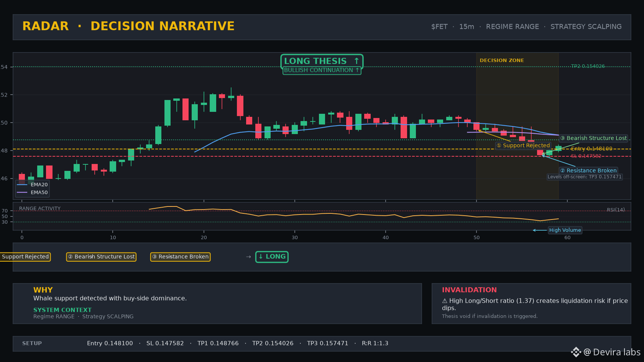Click the REGIME RANGE header text
This screenshot has width=644, height=362.
click(513, 27)
